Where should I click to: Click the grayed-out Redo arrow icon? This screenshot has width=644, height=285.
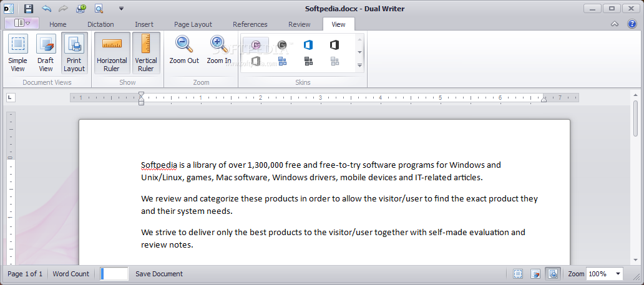click(63, 8)
